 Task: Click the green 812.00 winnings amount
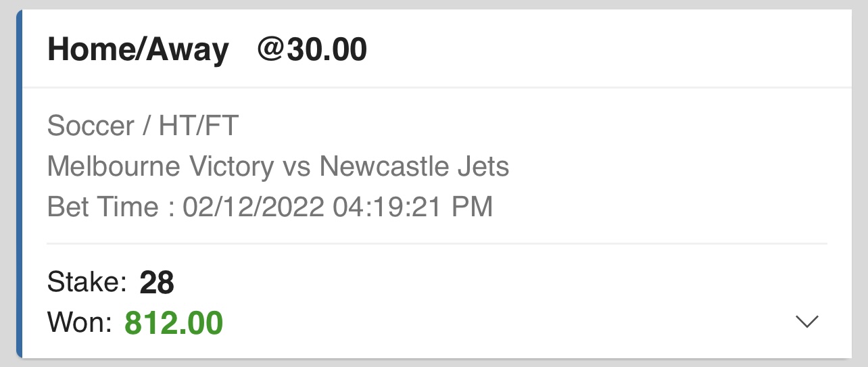click(x=174, y=324)
